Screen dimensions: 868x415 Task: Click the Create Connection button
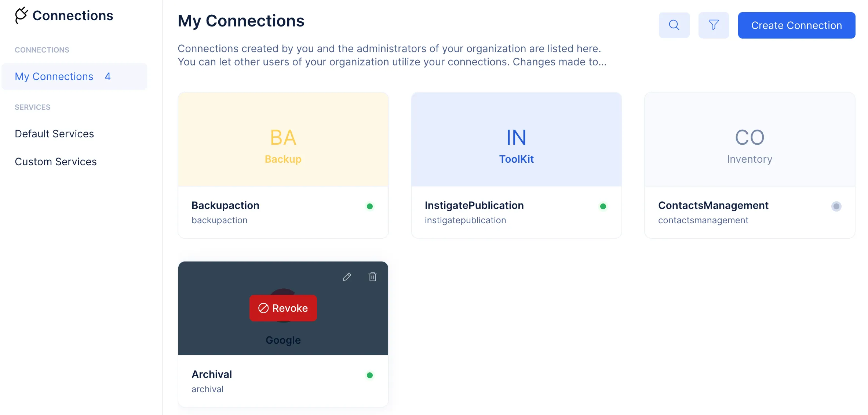(796, 25)
